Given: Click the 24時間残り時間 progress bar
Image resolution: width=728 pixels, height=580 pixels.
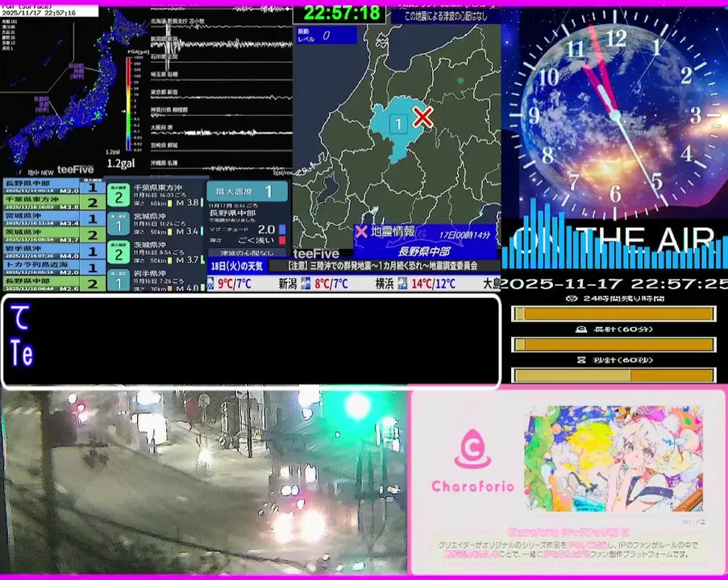Looking at the screenshot, I should pos(614,314).
